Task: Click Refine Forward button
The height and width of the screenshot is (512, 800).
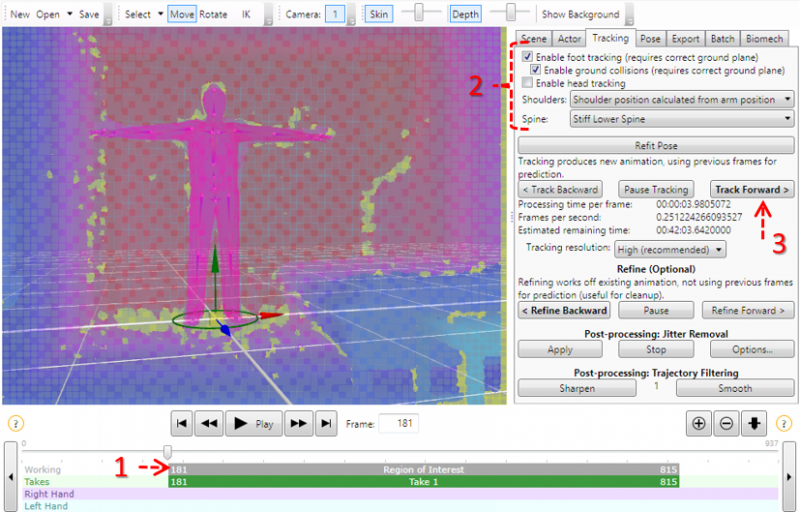Action: pos(748,311)
